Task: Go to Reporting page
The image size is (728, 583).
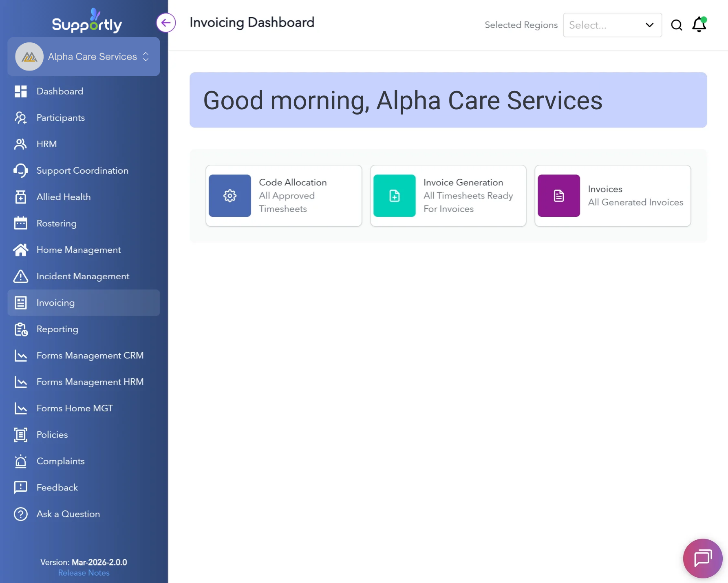Action: tap(84, 329)
